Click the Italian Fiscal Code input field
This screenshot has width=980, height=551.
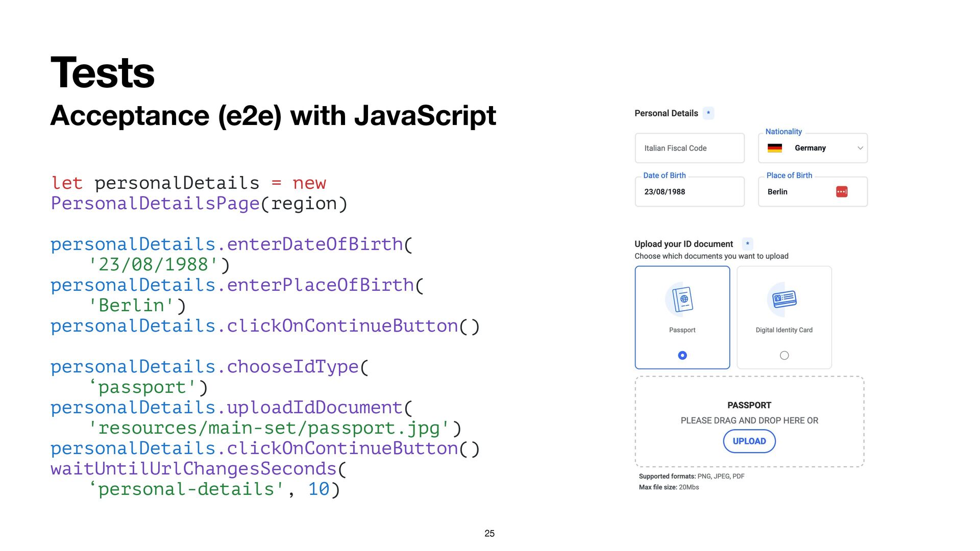(x=690, y=148)
